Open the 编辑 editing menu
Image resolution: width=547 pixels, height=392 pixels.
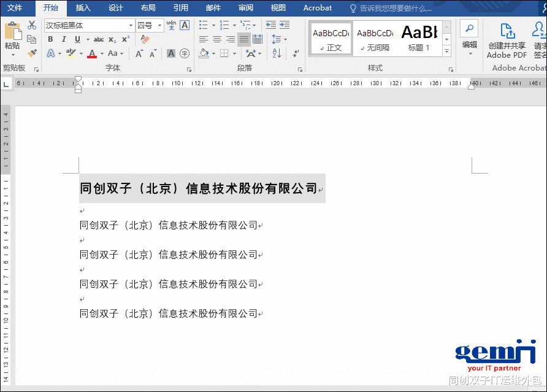pyautogui.click(x=469, y=44)
